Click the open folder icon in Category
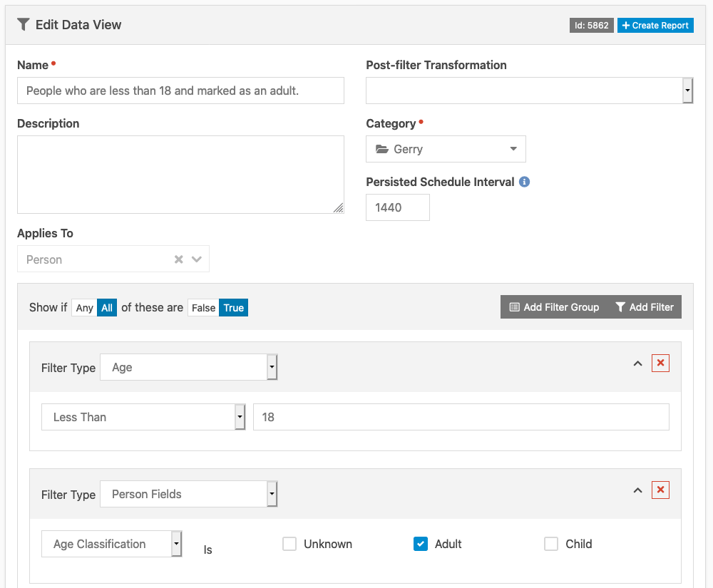 pyautogui.click(x=382, y=149)
